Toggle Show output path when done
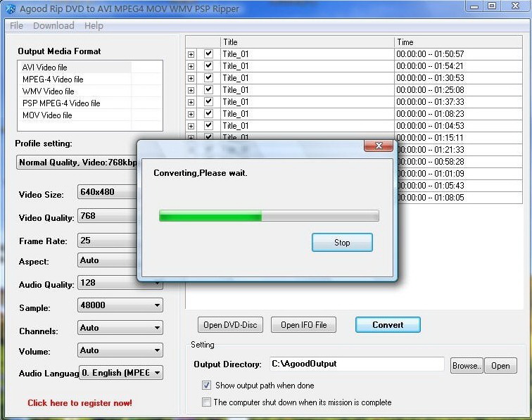532x420 pixels. click(206, 386)
